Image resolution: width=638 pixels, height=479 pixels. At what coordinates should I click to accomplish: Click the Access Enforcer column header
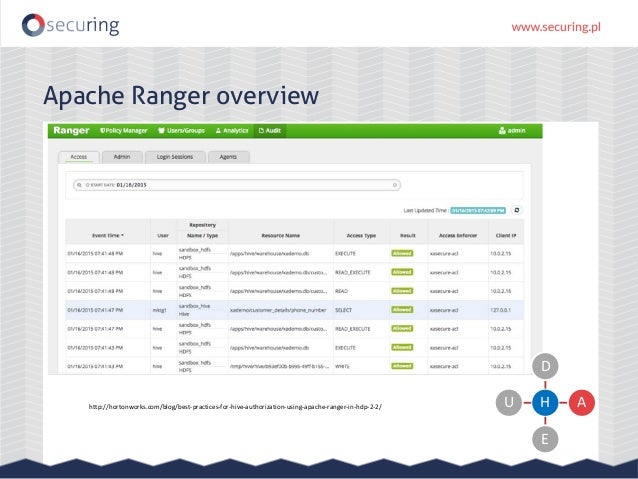(x=458, y=236)
